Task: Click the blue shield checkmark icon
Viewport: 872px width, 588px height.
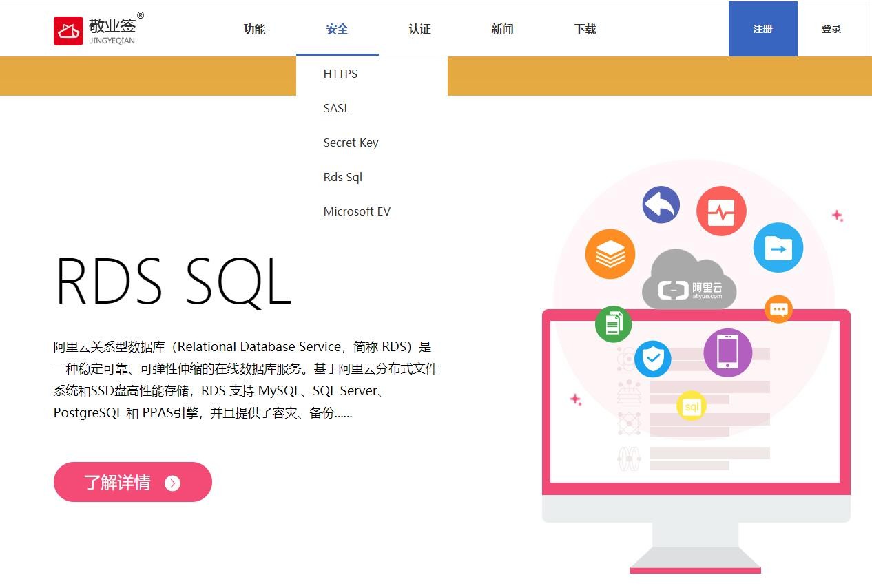Action: pyautogui.click(x=652, y=359)
